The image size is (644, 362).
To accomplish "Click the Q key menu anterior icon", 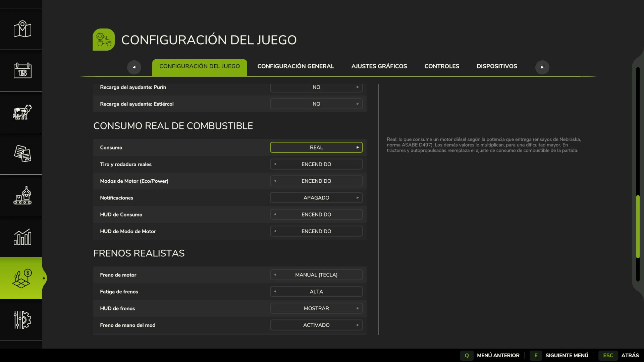I will tap(467, 355).
